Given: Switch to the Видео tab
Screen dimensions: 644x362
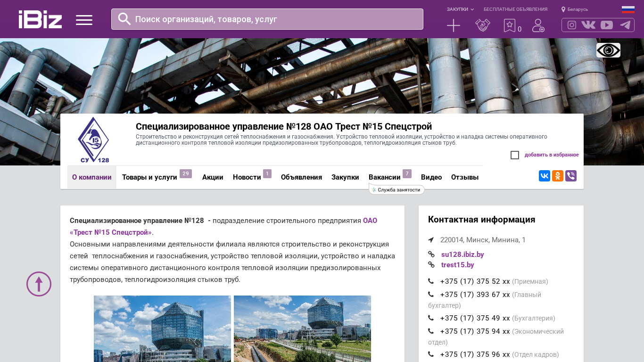Looking at the screenshot, I should tap(431, 177).
